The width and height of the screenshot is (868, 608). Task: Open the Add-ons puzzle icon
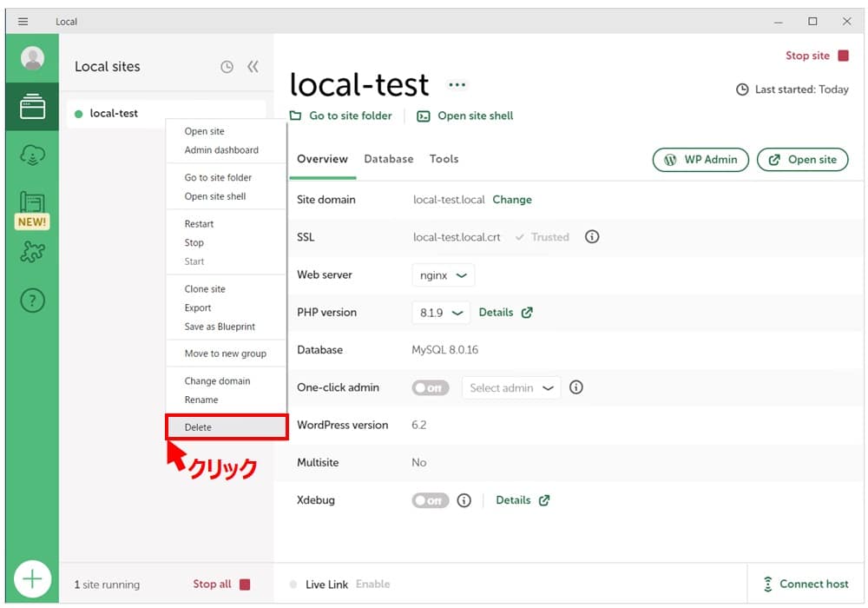33,252
